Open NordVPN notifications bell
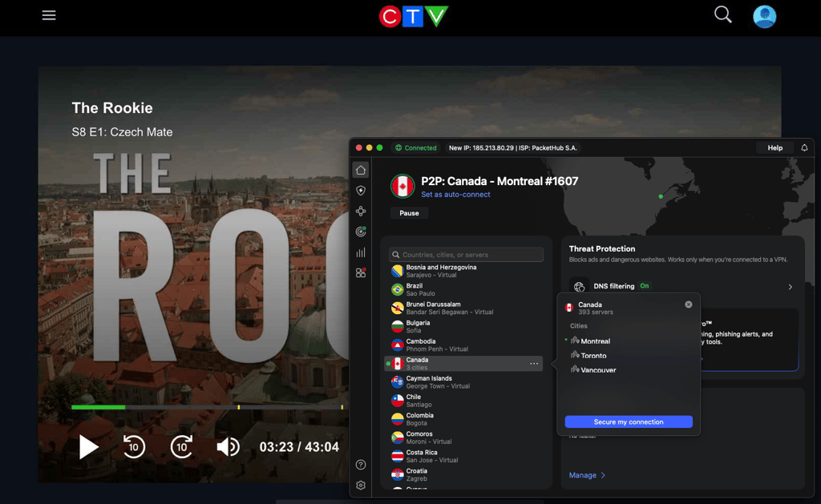Screen dimensions: 821x504 click(x=804, y=147)
